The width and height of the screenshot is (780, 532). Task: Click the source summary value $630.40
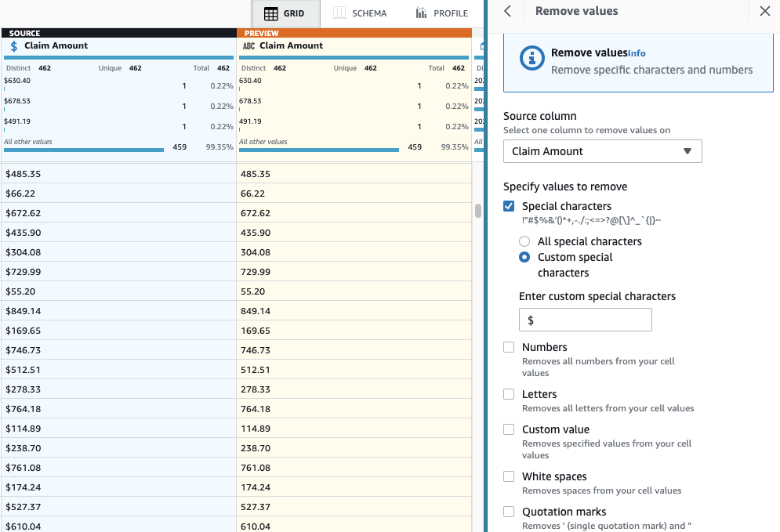click(x=17, y=81)
